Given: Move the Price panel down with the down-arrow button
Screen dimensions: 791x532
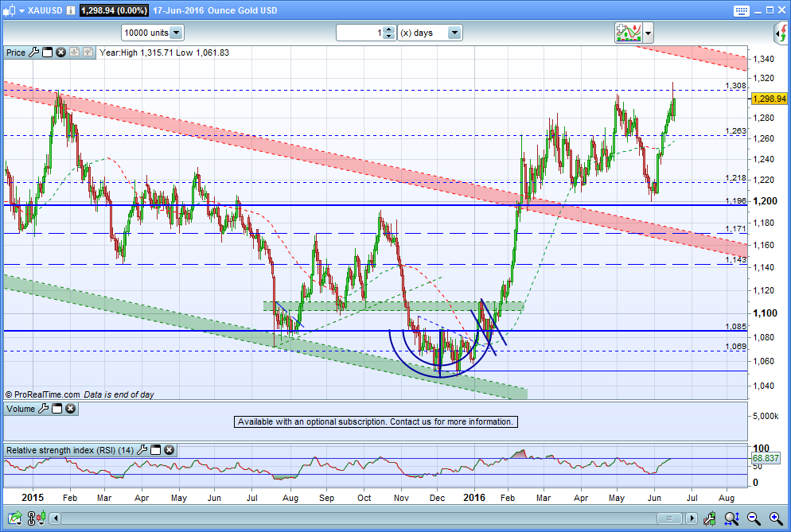Looking at the screenshot, I should click(x=74, y=52).
